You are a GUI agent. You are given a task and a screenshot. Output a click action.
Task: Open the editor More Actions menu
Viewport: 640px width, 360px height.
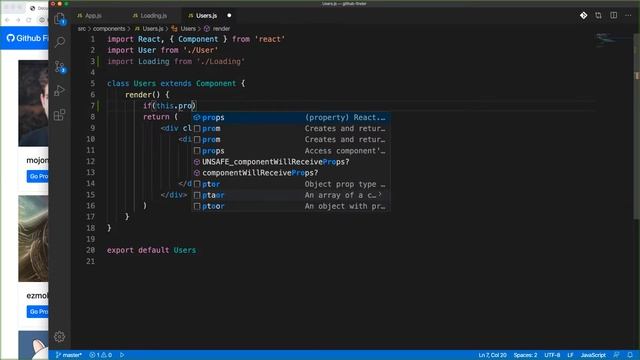(628, 16)
